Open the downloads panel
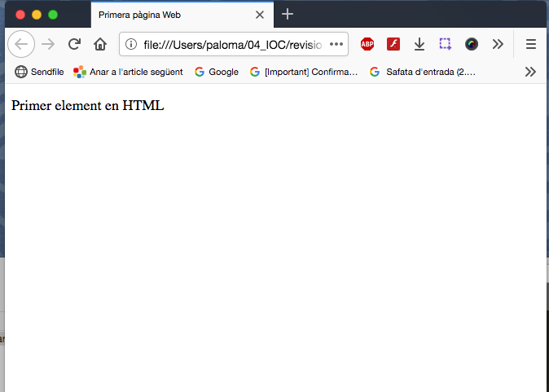The image size is (549, 392). [419, 44]
